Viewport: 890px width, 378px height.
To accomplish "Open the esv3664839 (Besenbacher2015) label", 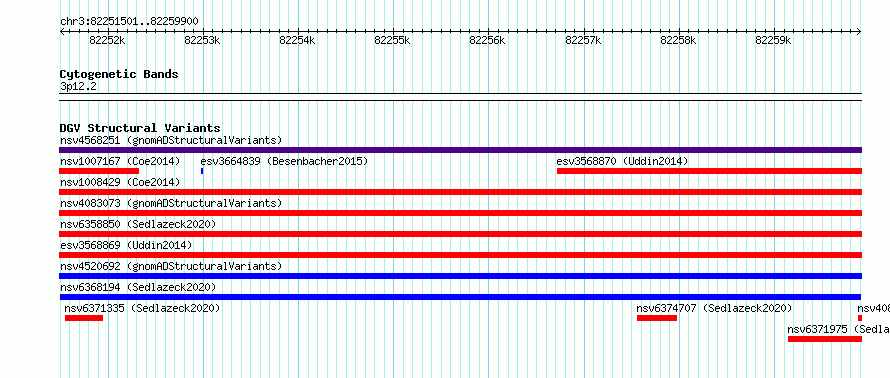I will click(284, 161).
